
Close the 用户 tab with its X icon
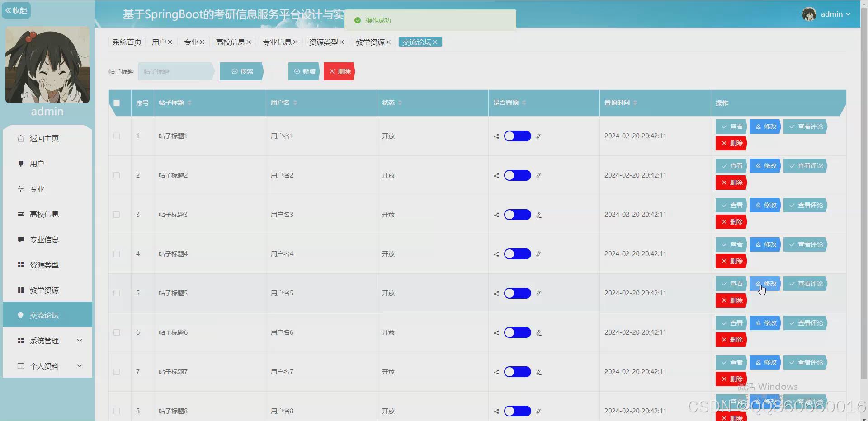click(x=170, y=42)
